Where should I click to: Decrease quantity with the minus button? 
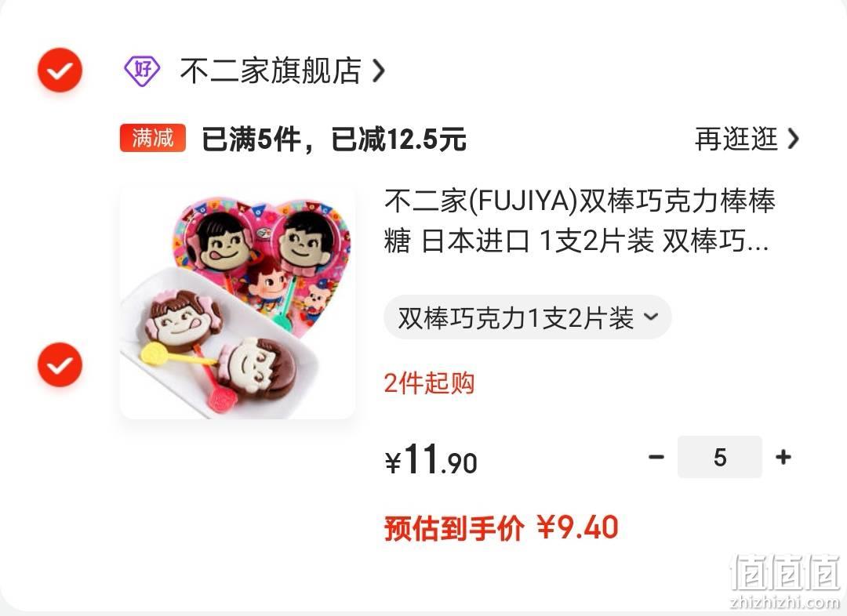(656, 457)
